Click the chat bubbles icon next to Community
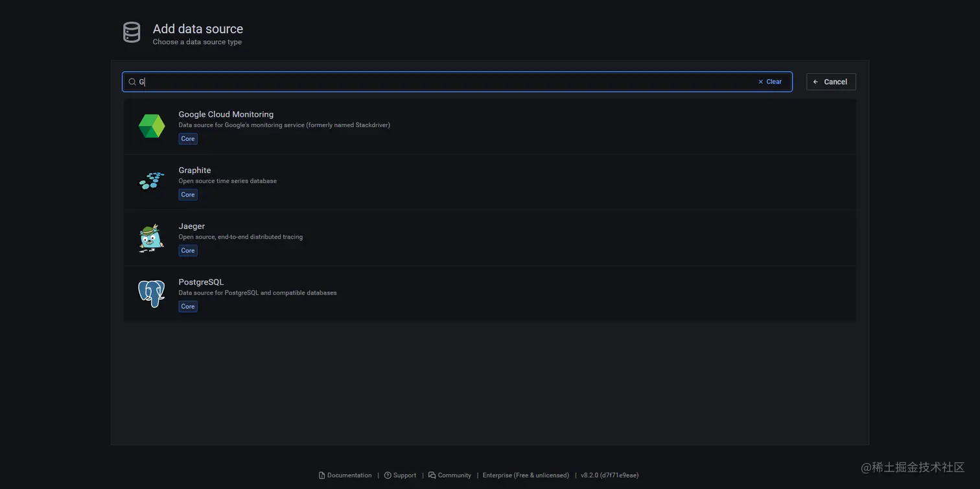 coord(432,475)
